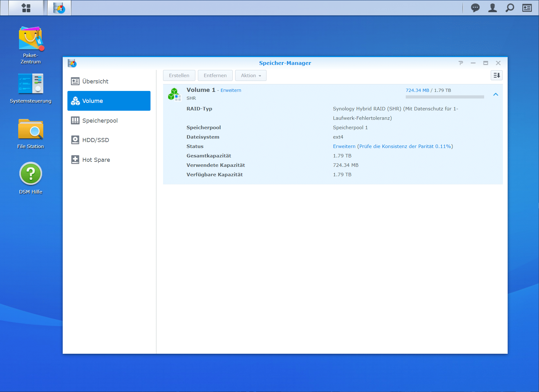Launch Systemsteuerung from the desktop

pos(31,84)
